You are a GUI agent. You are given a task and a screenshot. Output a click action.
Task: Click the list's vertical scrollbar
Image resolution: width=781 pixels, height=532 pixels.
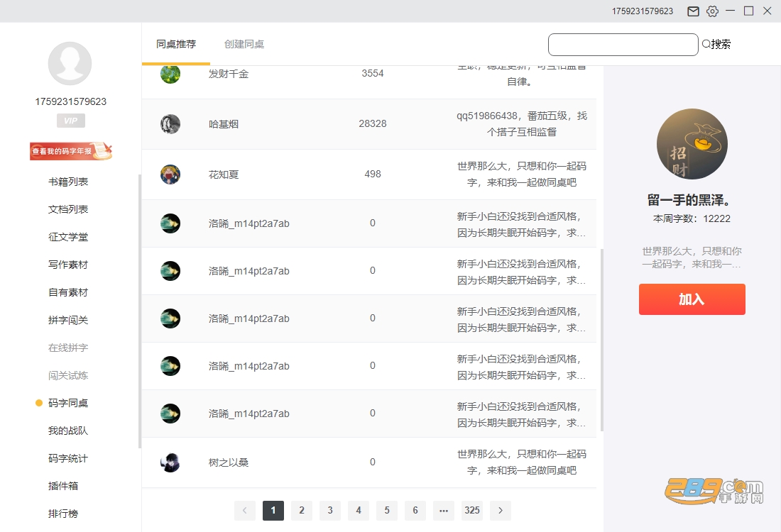601,340
